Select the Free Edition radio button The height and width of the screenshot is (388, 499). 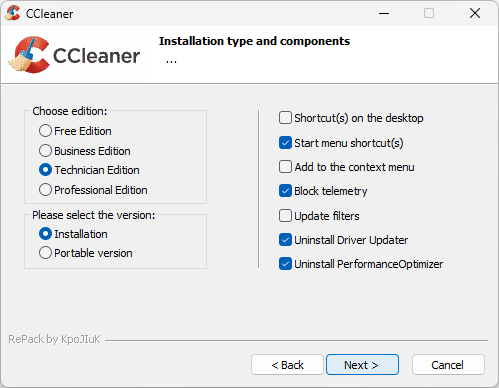[45, 131]
